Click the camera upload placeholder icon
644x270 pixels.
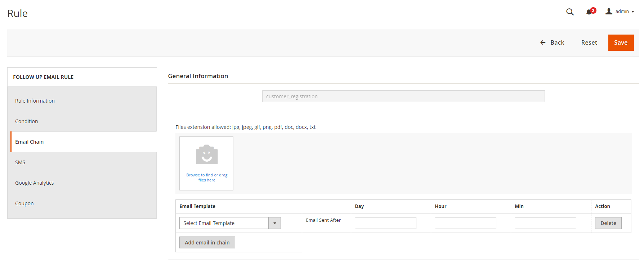[x=206, y=154]
